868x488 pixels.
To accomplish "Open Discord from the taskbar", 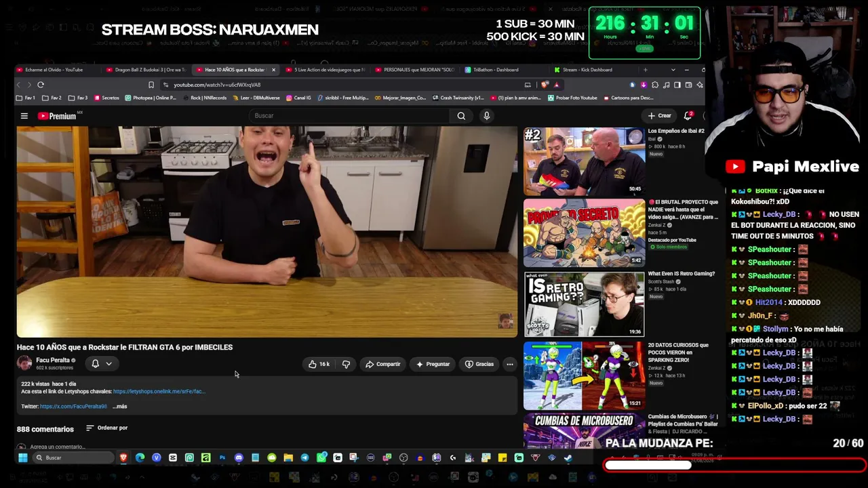I will pyautogui.click(x=239, y=457).
